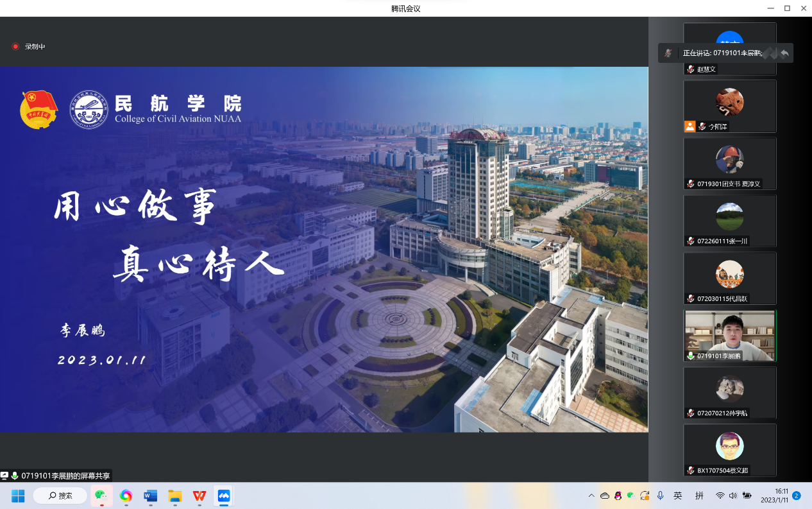Viewport: 812px width, 509px height.
Task: Click the landscape avatar of 072260111张一川
Action: 729,216
